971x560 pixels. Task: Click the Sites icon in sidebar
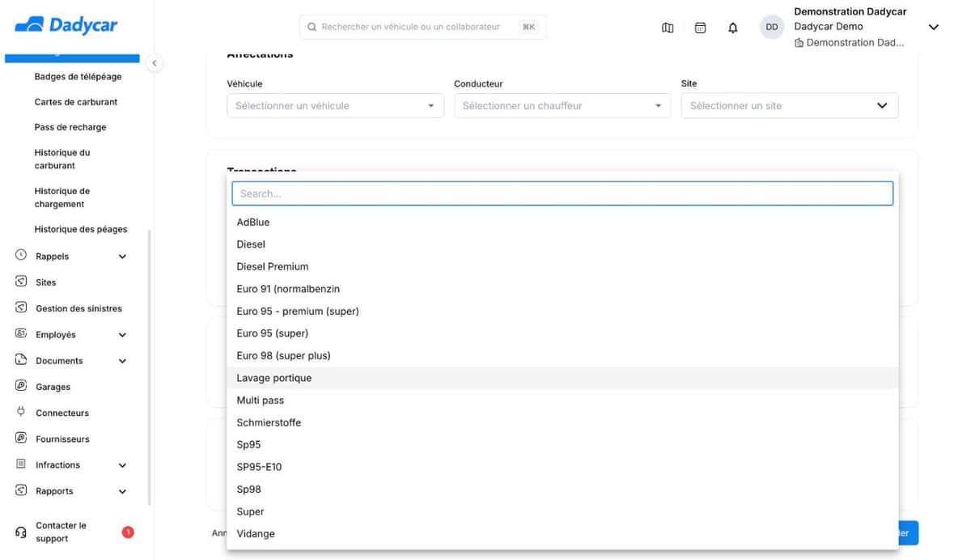coord(21,282)
